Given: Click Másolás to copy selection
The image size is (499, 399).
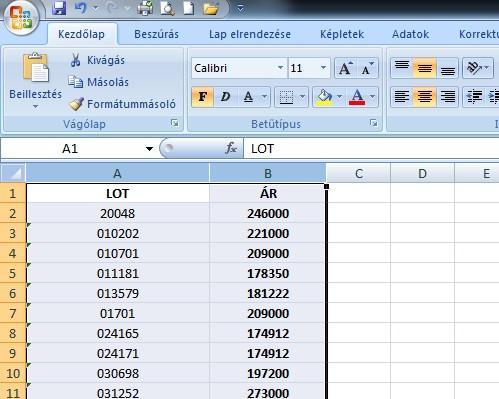Looking at the screenshot, I should (98, 82).
